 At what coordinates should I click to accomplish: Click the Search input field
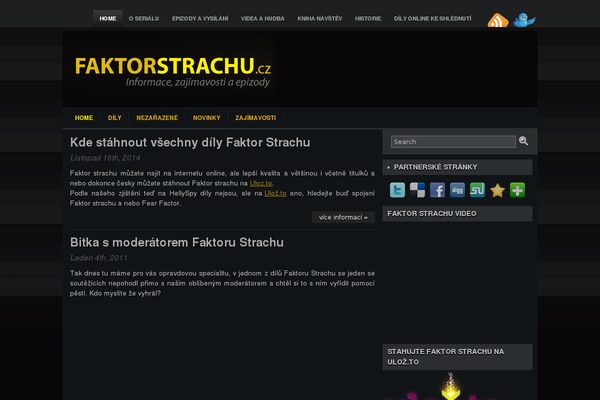453,142
